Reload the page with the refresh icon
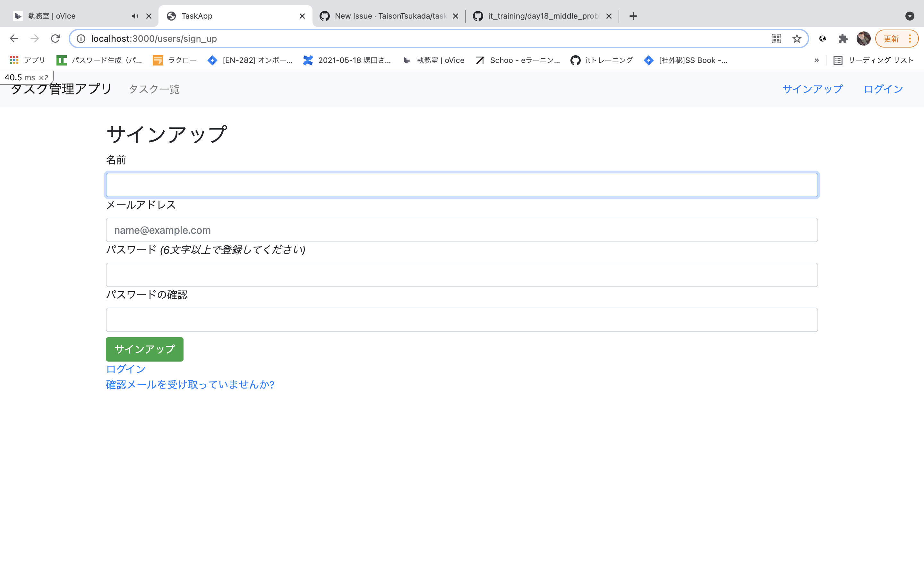924x578 pixels. coord(56,39)
